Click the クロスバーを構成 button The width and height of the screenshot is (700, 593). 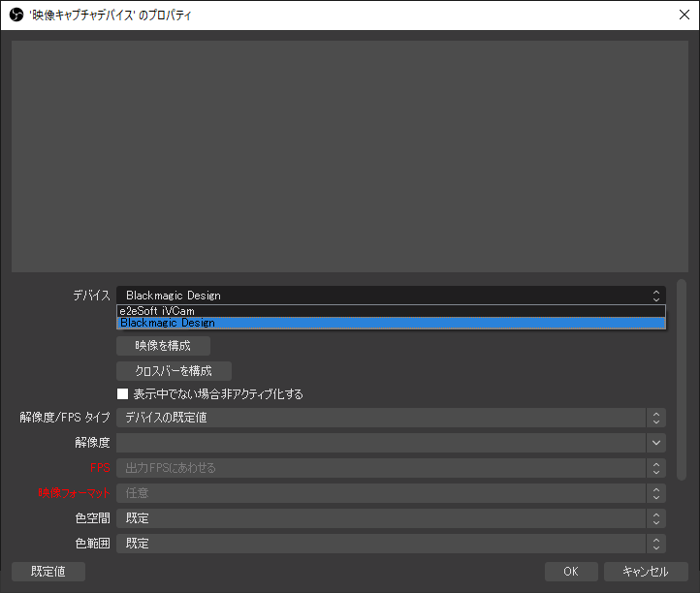[174, 371]
